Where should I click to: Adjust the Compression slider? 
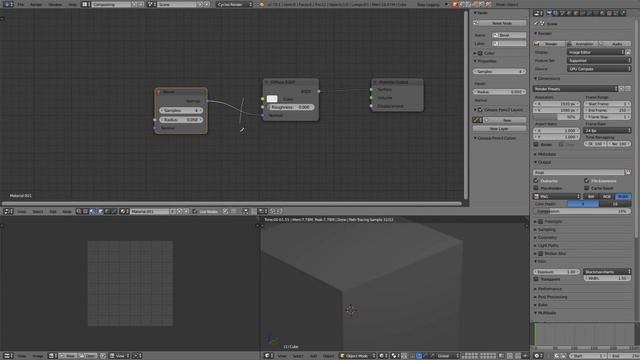582,211
